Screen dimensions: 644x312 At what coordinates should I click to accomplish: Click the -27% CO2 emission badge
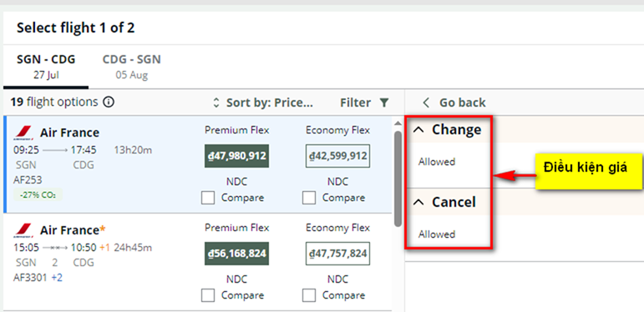(x=38, y=194)
